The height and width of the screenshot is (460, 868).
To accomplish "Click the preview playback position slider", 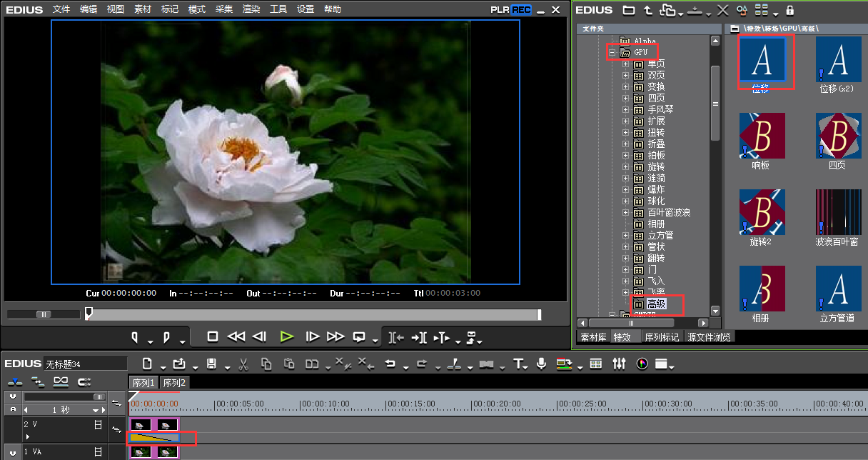I will click(x=89, y=314).
